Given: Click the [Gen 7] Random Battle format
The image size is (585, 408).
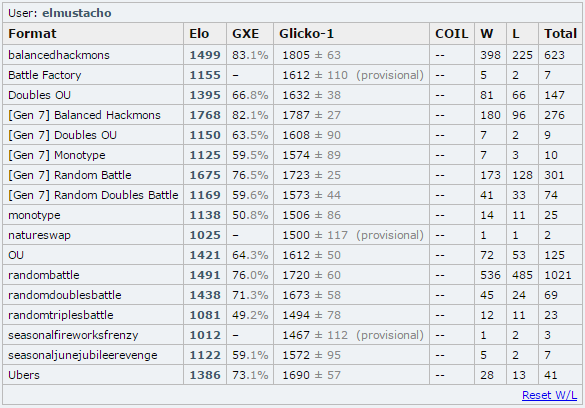Looking at the screenshot, I should click(x=70, y=175).
